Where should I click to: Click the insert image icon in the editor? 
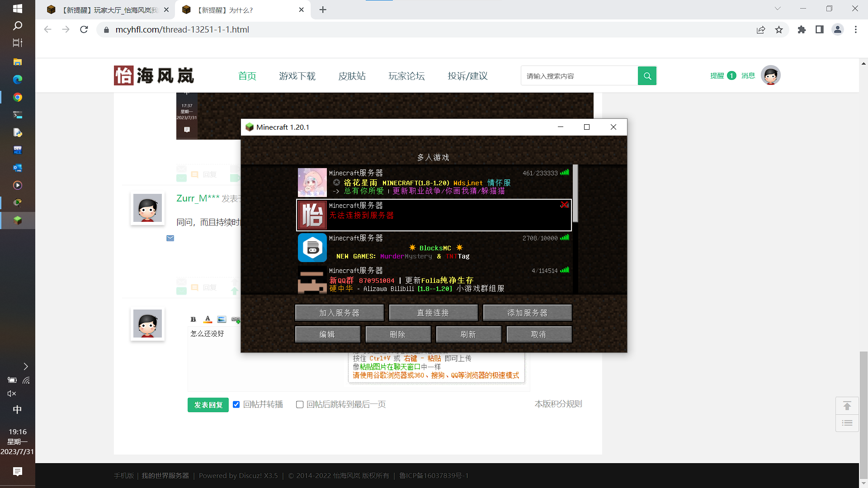(x=222, y=319)
